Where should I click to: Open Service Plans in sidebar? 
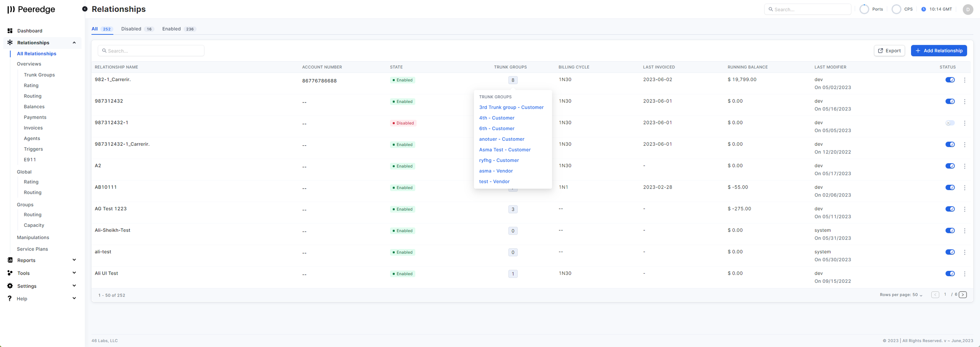[x=33, y=249]
